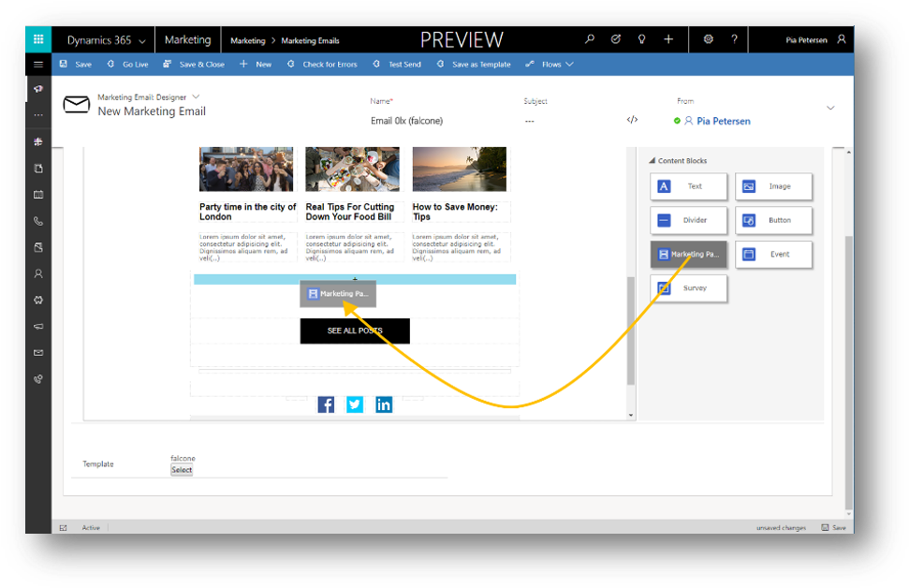The image size is (909, 588).
Task: Click the food bill article image
Action: point(353,169)
